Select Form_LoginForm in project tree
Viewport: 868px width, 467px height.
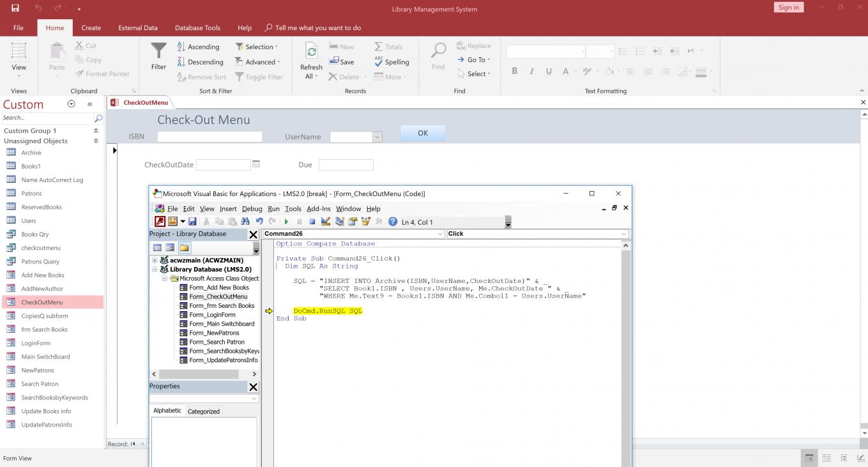[212, 315]
